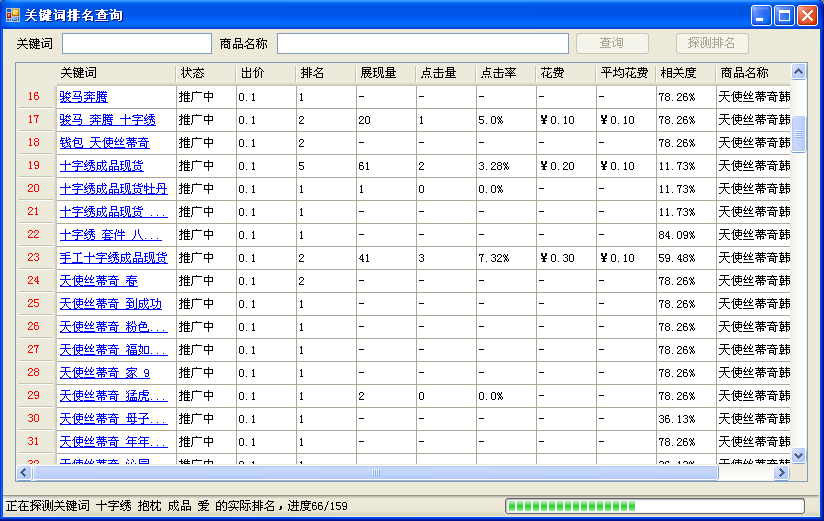The width and height of the screenshot is (824, 521).
Task: Click the 展现量 cell showing 41
Action: tap(386, 258)
